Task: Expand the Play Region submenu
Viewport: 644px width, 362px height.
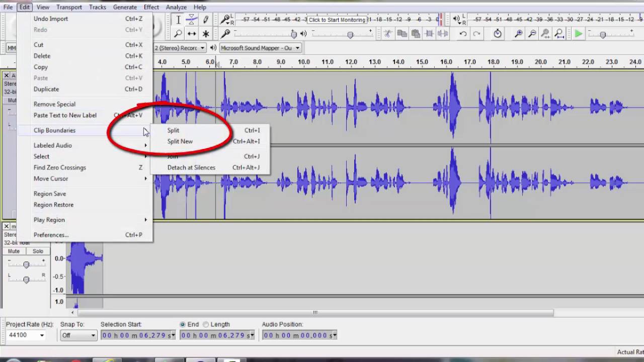Action: tap(85, 220)
